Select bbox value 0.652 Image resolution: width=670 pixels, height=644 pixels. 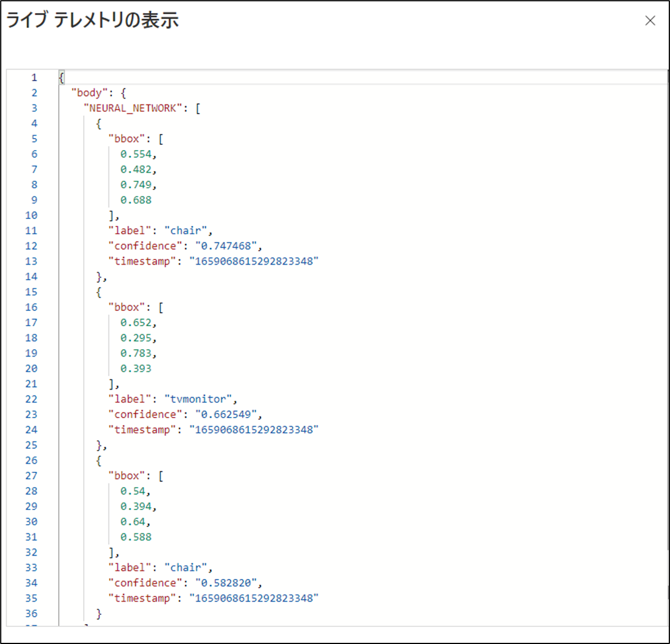[136, 323]
